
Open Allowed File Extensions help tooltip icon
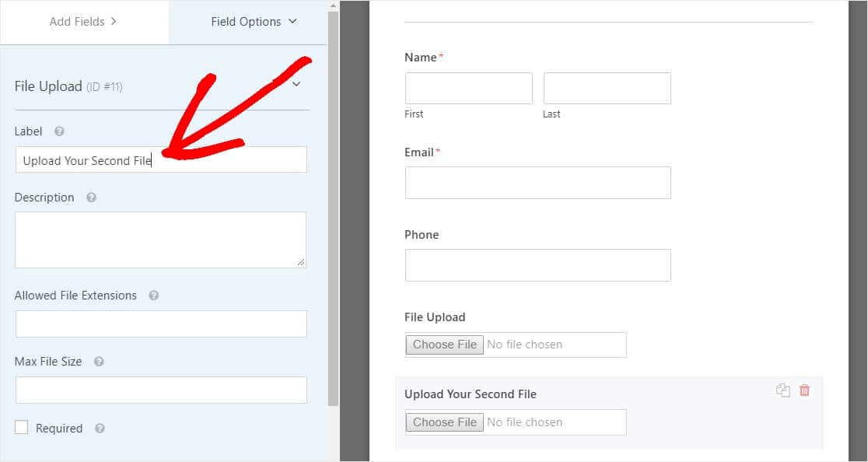[x=154, y=296]
